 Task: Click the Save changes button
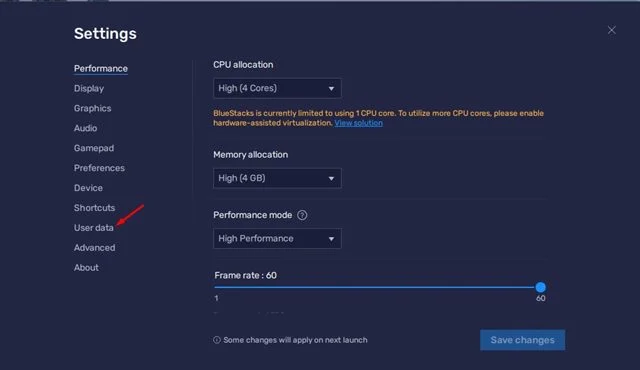tap(522, 340)
